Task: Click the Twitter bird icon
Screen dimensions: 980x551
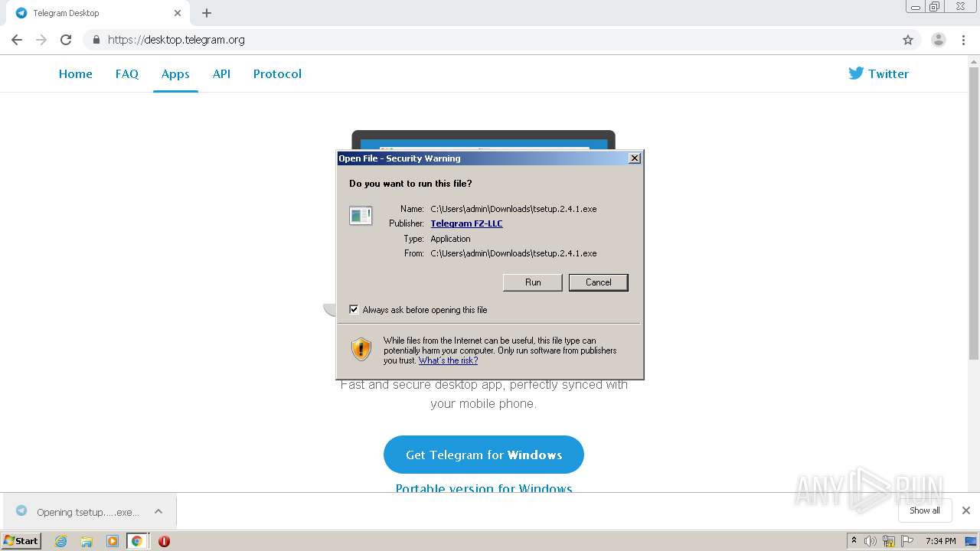Action: pyautogui.click(x=856, y=73)
